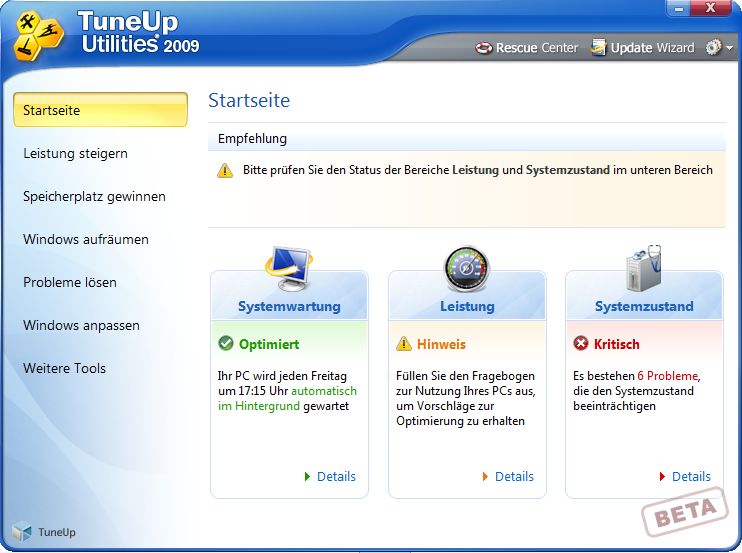Click the TuneUp Utilities logo icon

pyautogui.click(x=37, y=34)
